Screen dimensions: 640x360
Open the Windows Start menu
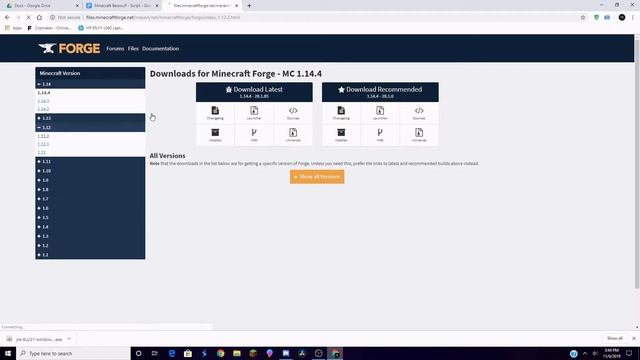pos(8,353)
